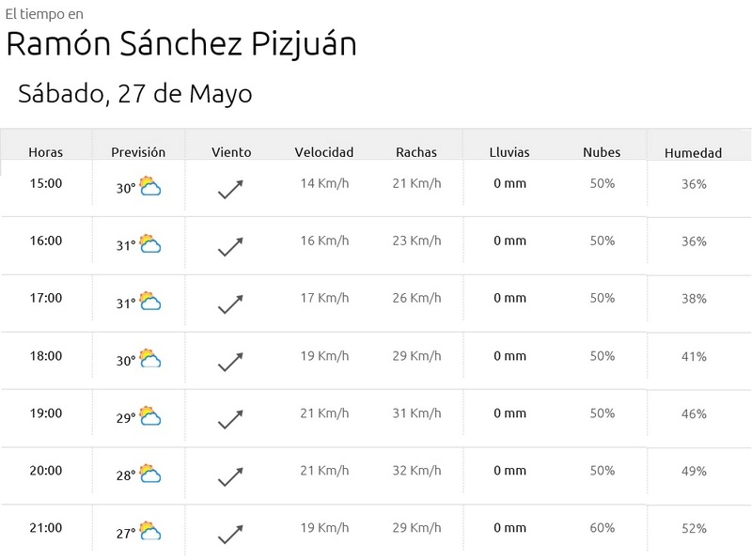Click the wind direction arrow at 20:00
The height and width of the screenshot is (560, 752).
tap(230, 476)
